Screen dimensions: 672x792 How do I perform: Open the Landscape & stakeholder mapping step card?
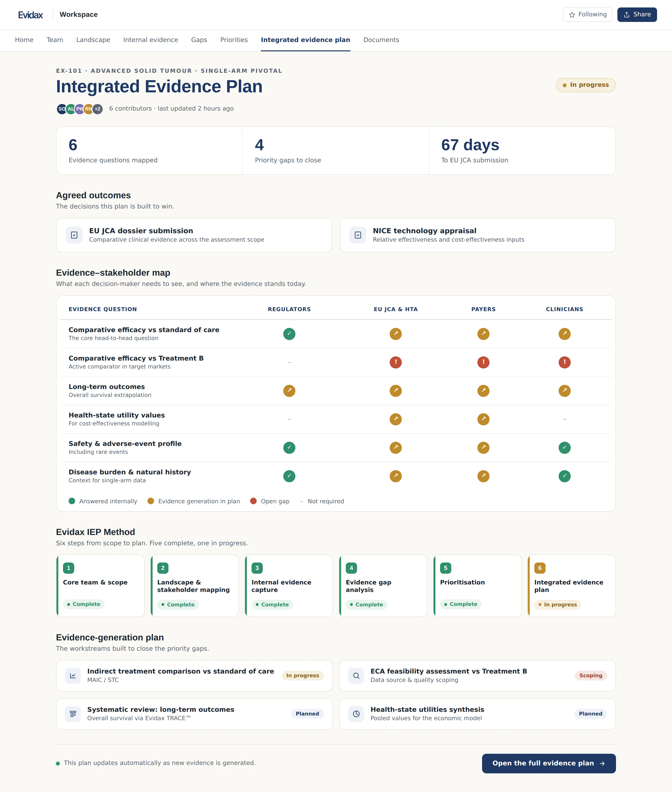195,586
